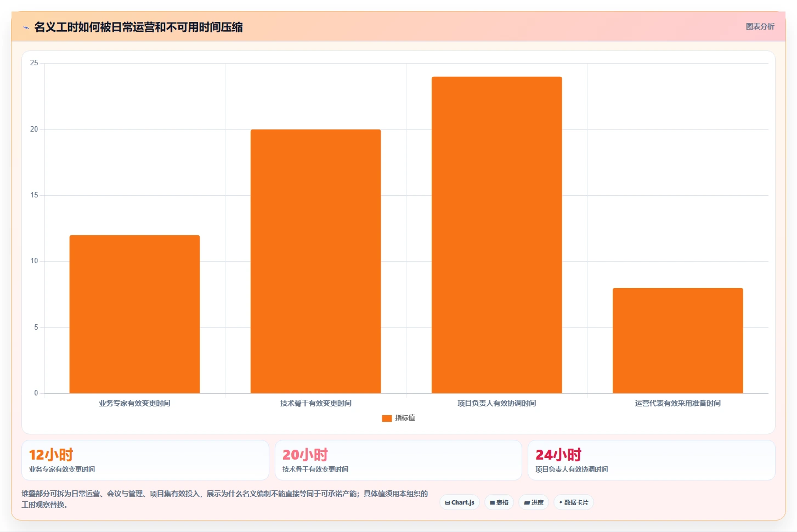Click the 业务专家有效变更时间 bar
Viewport: 797px width, 532px height.
tap(134, 314)
